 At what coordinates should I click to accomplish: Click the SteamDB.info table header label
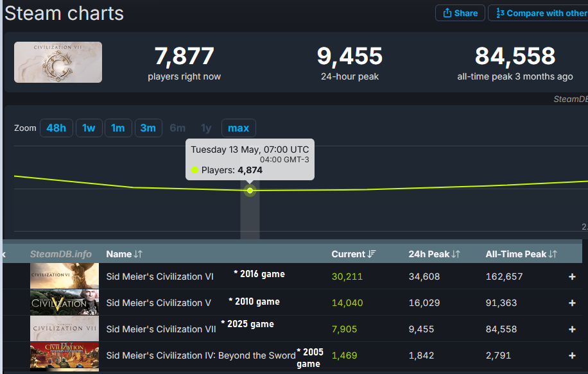click(x=61, y=254)
